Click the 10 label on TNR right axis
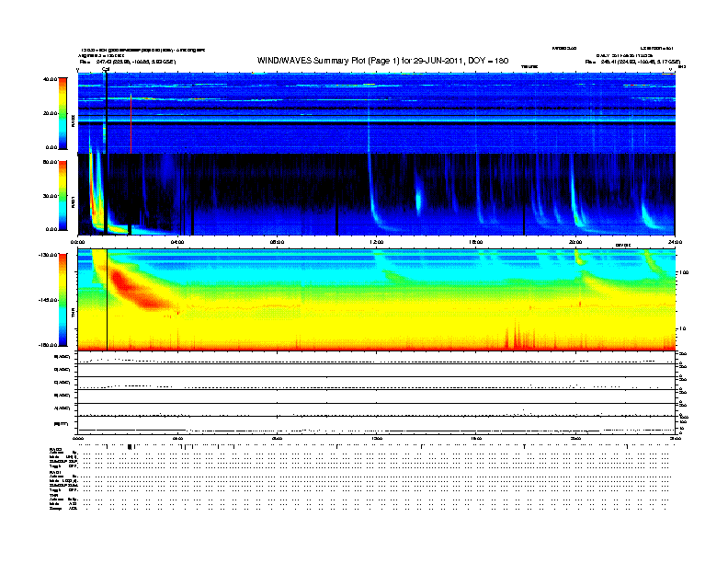 [682, 329]
